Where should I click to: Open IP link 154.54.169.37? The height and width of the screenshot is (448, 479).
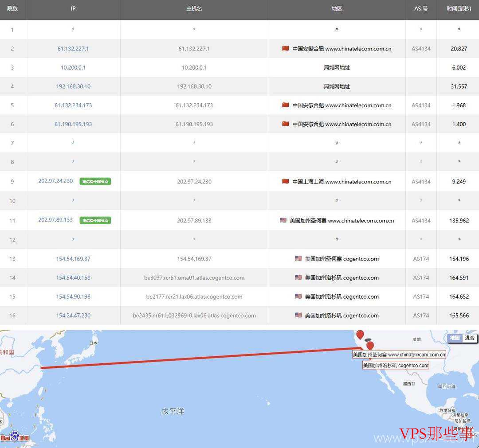click(73, 259)
